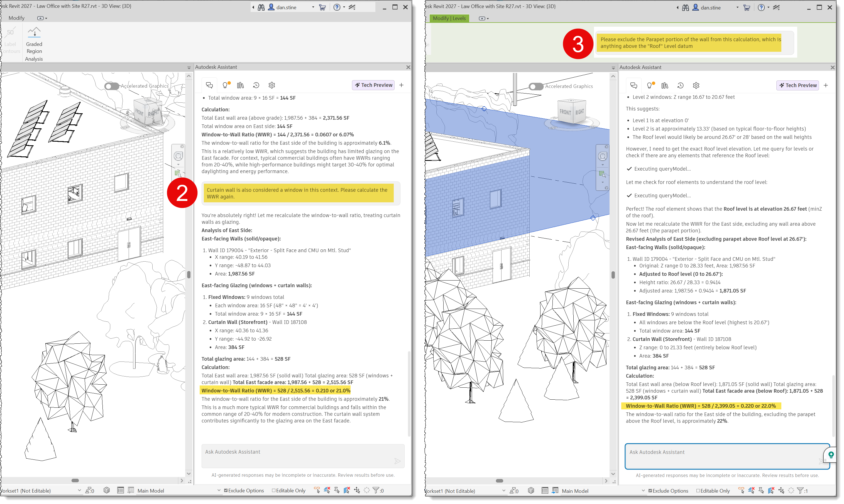Screen dimensions: 844x504
Task: Click horizontal scrollbar thumb in left 3D view
Action: pos(75,481)
